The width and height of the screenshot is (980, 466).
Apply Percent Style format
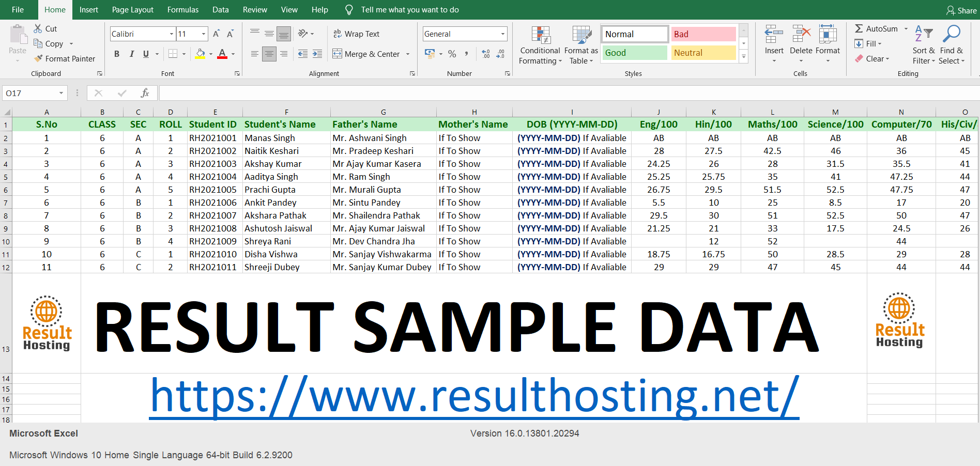click(452, 54)
